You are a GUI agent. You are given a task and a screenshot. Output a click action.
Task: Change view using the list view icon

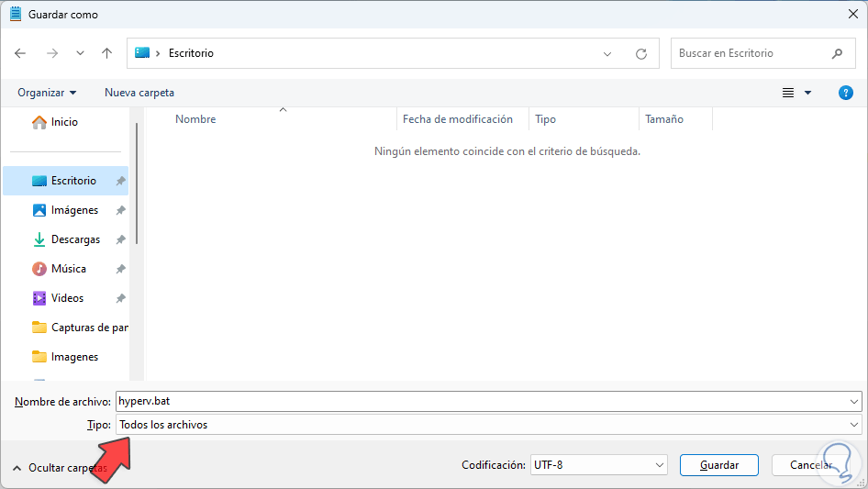(x=788, y=93)
